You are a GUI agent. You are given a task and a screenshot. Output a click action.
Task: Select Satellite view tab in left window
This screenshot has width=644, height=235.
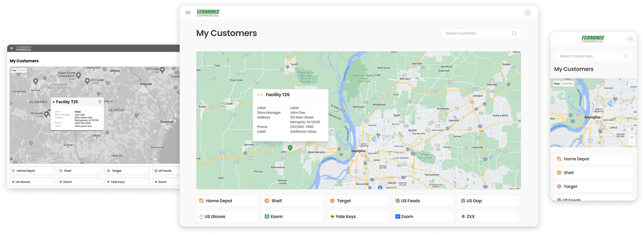tap(22, 70)
